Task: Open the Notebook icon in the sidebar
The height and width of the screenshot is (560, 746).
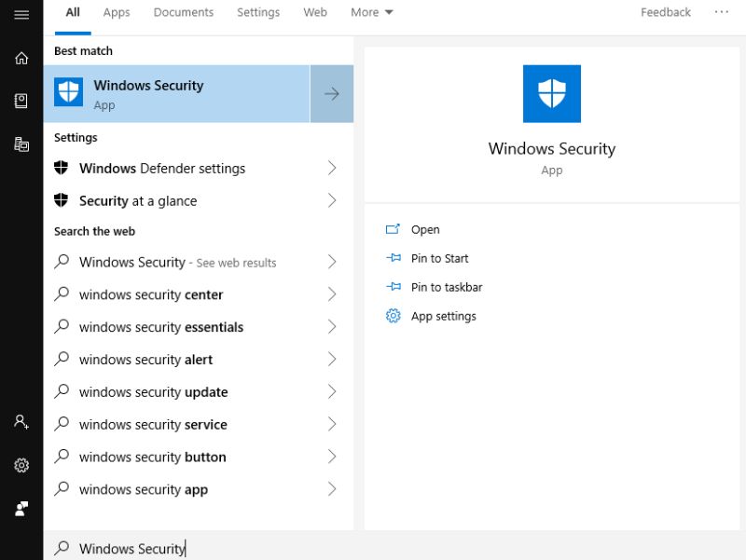Action: pos(21,101)
